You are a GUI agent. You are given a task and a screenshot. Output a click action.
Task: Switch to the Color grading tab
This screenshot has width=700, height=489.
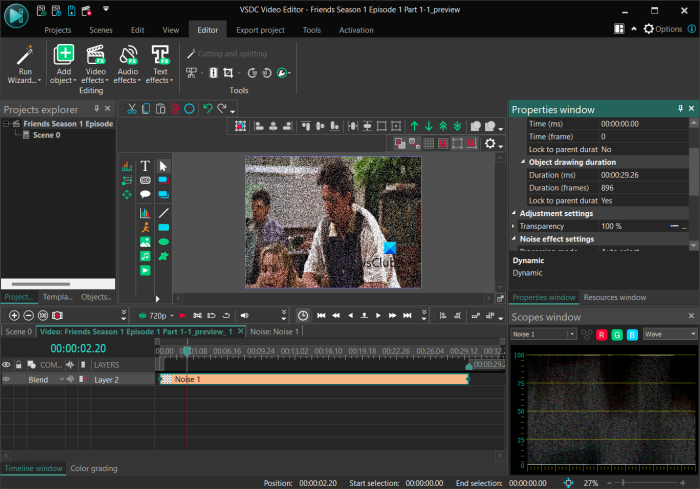(94, 468)
